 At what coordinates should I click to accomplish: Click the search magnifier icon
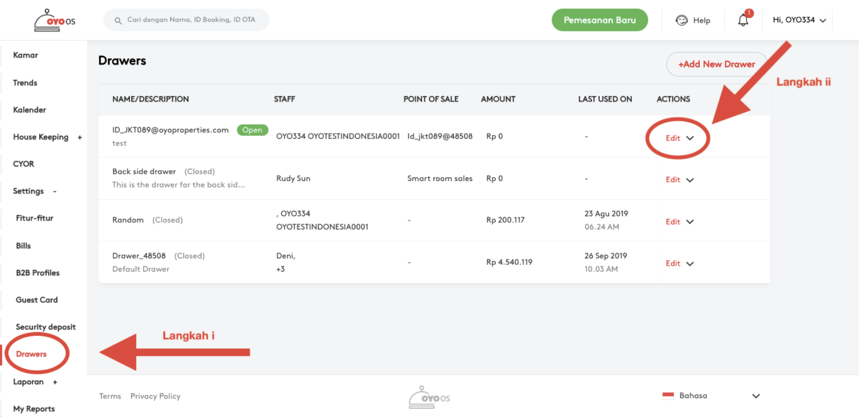[x=118, y=20]
